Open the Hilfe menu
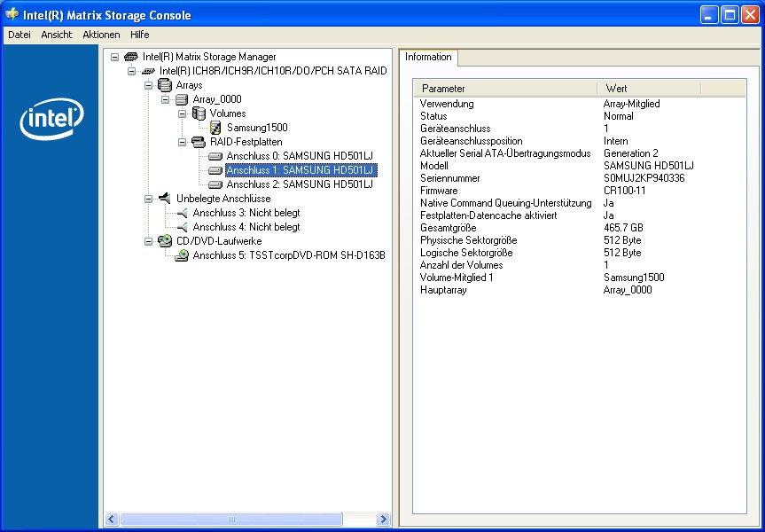The image size is (765, 532). 140,35
